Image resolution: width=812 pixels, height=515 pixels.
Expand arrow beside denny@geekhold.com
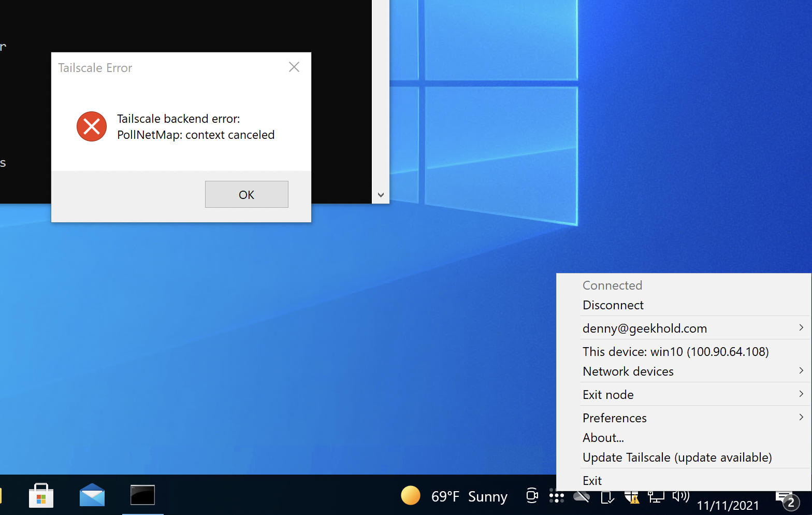(801, 327)
